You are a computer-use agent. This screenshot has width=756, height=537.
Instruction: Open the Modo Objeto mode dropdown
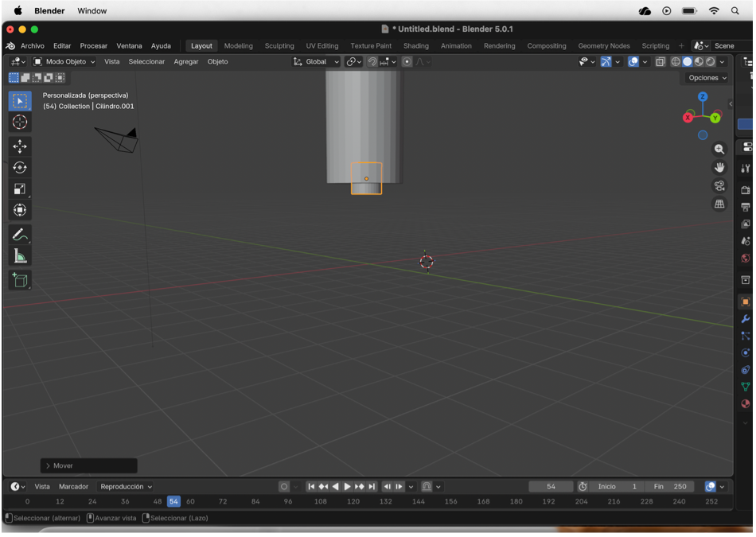click(x=64, y=62)
